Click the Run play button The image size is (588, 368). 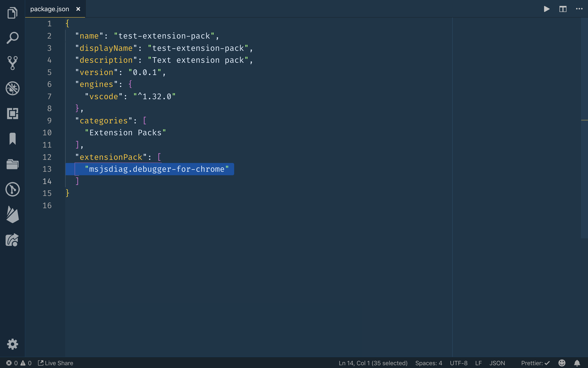[x=547, y=9]
